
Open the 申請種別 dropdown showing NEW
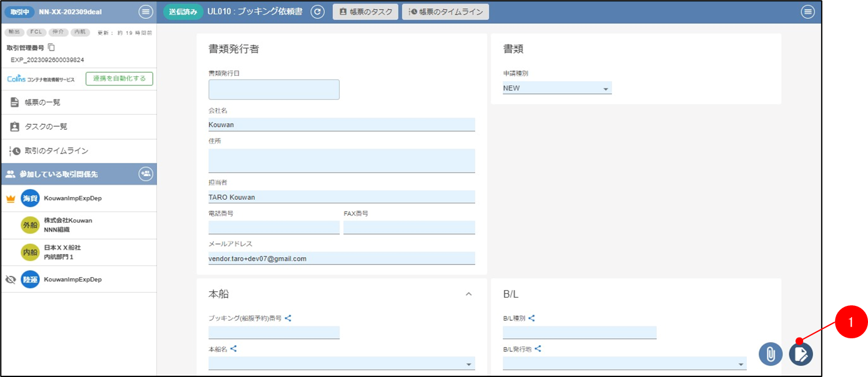557,89
